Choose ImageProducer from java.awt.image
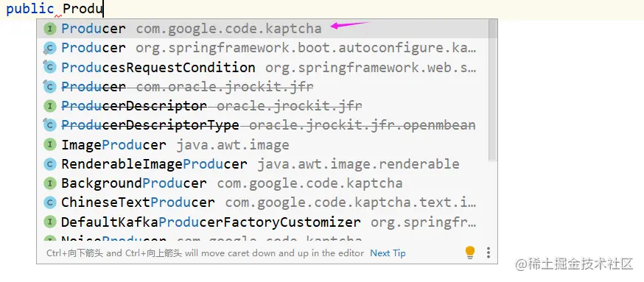 [x=262, y=145]
